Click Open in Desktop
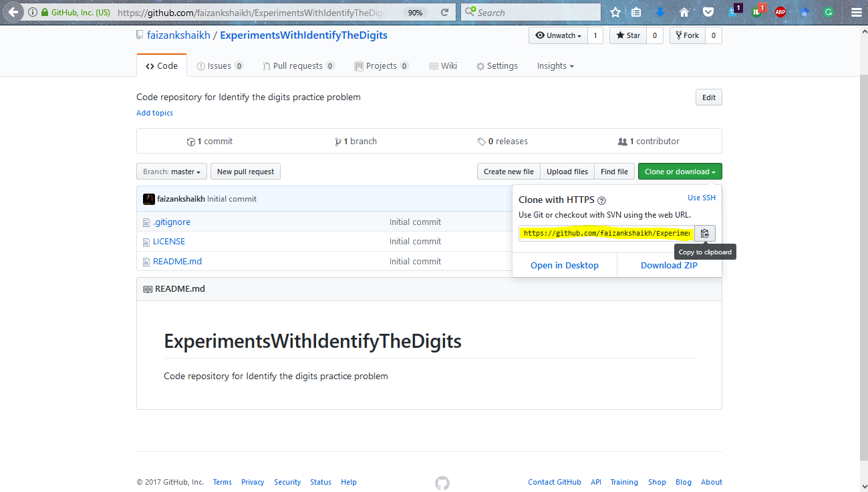 click(x=565, y=265)
